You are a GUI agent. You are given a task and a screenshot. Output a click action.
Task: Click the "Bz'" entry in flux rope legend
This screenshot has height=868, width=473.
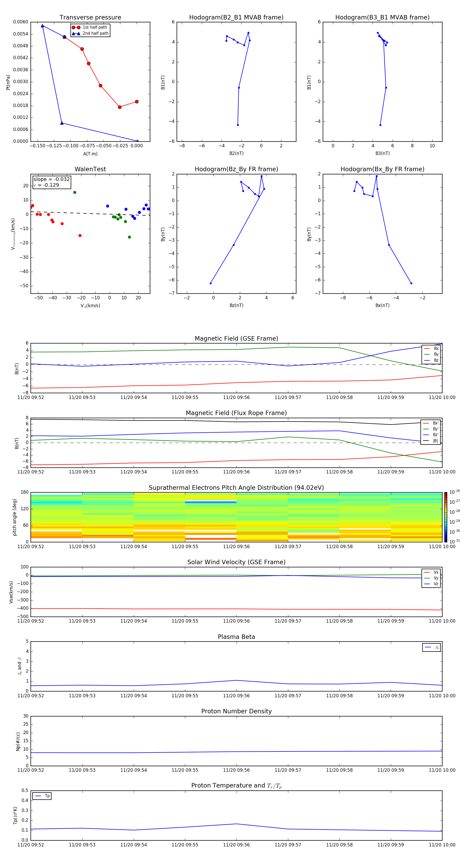(431, 435)
